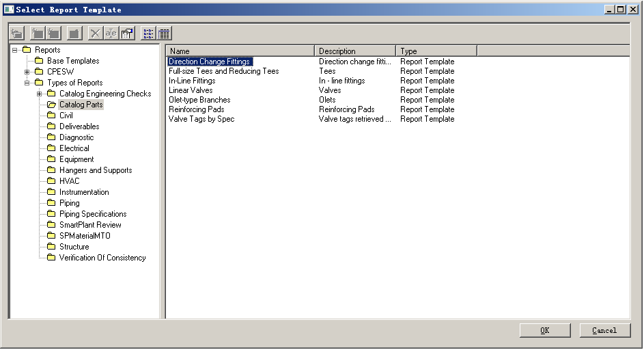Expand the Catalog Engineering Checks node
Screen dimensions: 644x350
click(40, 94)
